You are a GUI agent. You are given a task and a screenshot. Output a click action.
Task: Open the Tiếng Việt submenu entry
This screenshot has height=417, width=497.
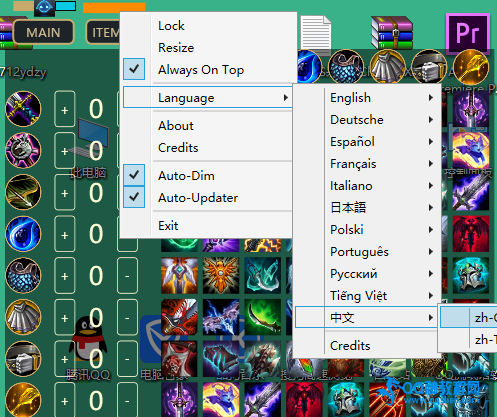point(367,296)
